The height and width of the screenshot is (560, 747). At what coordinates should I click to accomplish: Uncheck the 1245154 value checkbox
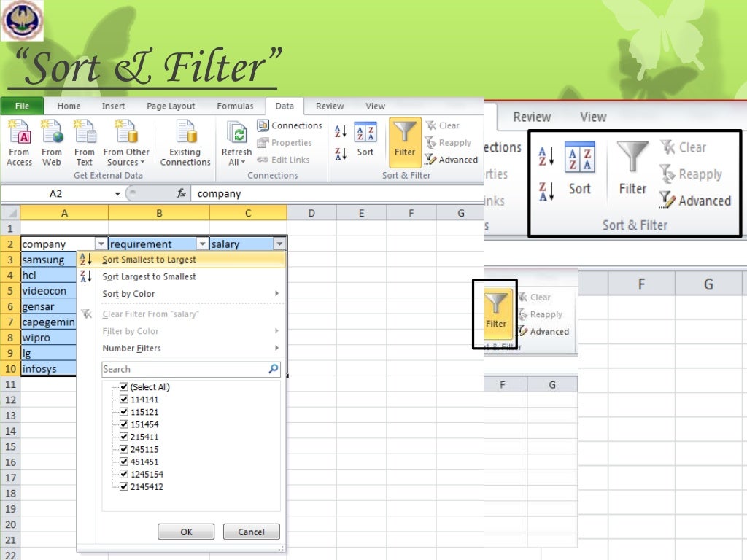click(x=124, y=474)
